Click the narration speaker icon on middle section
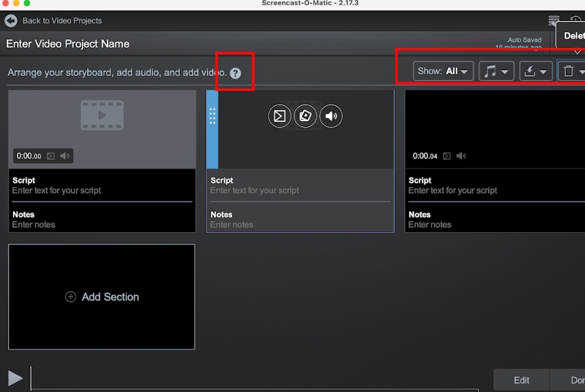 [330, 116]
